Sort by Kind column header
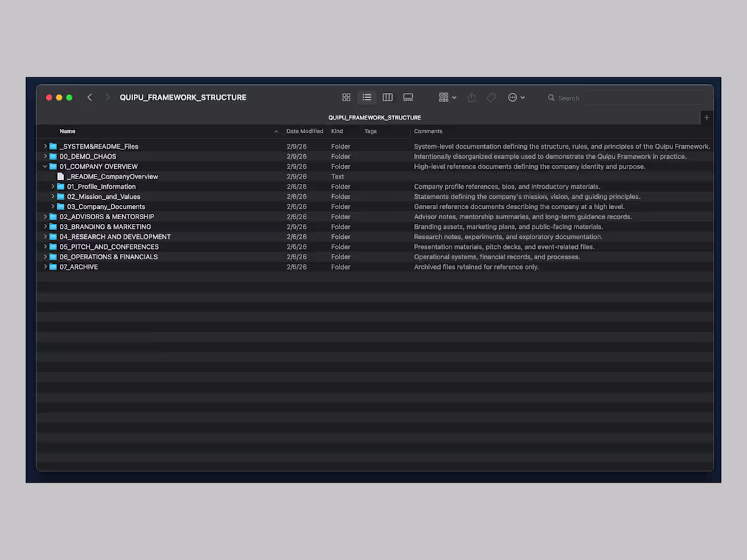 pyautogui.click(x=337, y=131)
